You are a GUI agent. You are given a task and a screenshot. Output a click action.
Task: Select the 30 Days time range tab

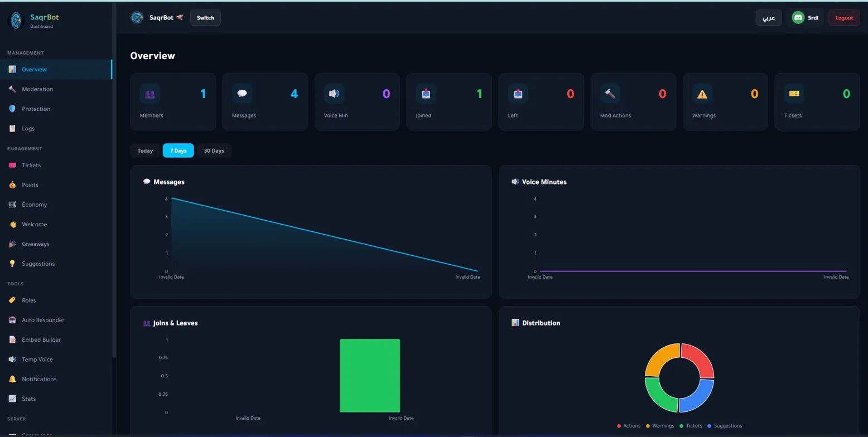(x=214, y=150)
